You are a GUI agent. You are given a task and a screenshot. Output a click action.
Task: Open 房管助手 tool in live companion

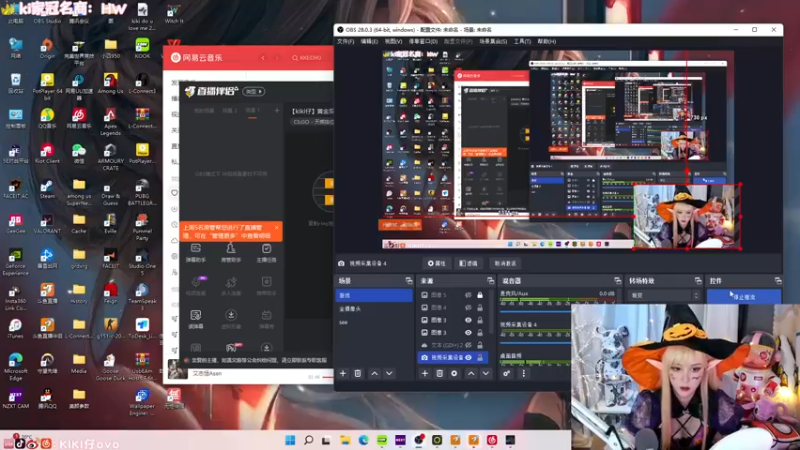click(231, 253)
